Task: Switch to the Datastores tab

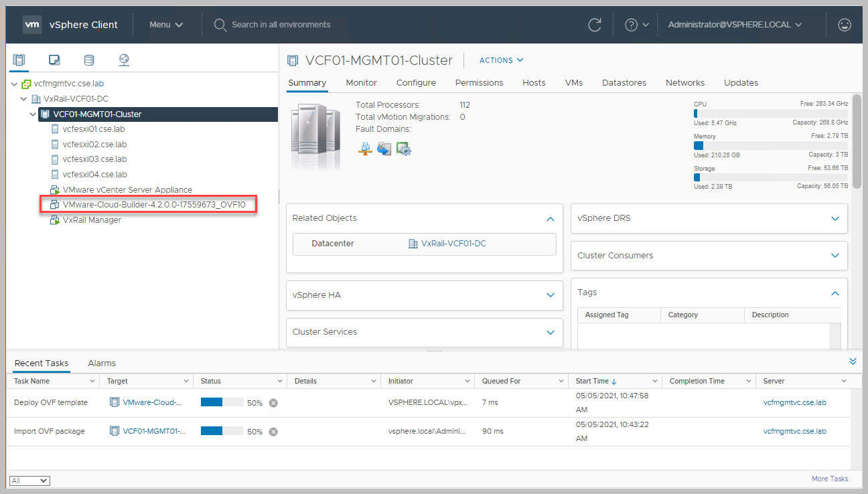Action: (x=624, y=83)
